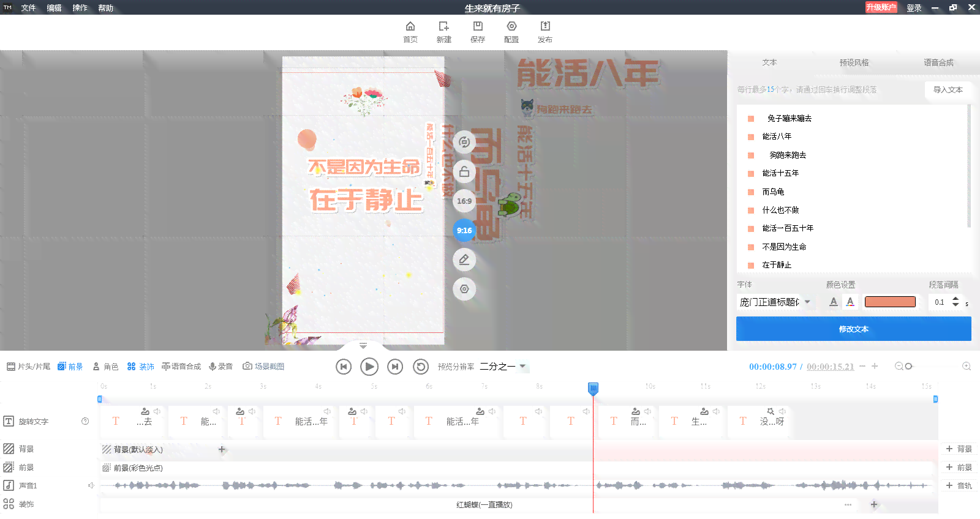Screen dimensions: 980x519
Task: Open 编辑 menu
Action: 54,8
